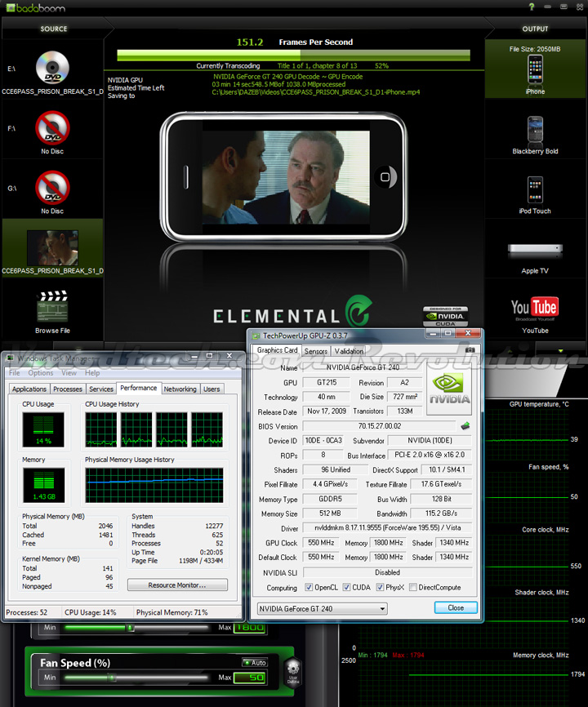Click the Elemental logo
Image resolution: width=588 pixels, height=707 pixels.
click(x=293, y=312)
